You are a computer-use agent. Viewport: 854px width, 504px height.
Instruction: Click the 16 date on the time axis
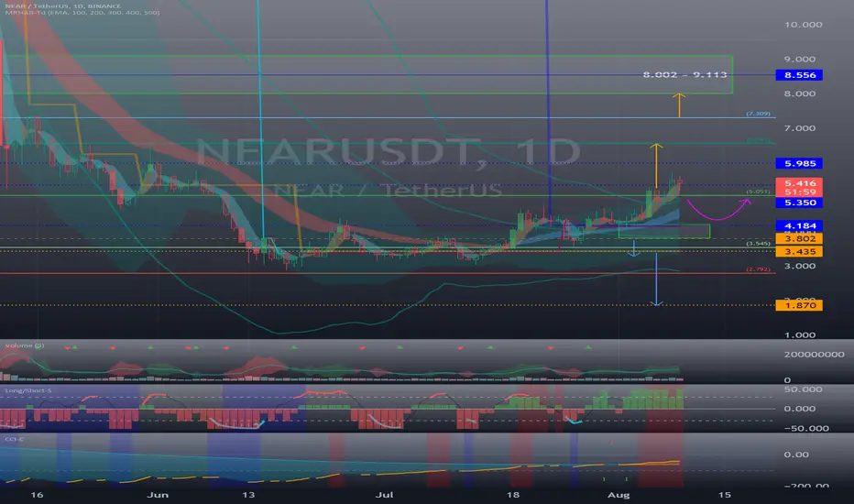point(37,495)
